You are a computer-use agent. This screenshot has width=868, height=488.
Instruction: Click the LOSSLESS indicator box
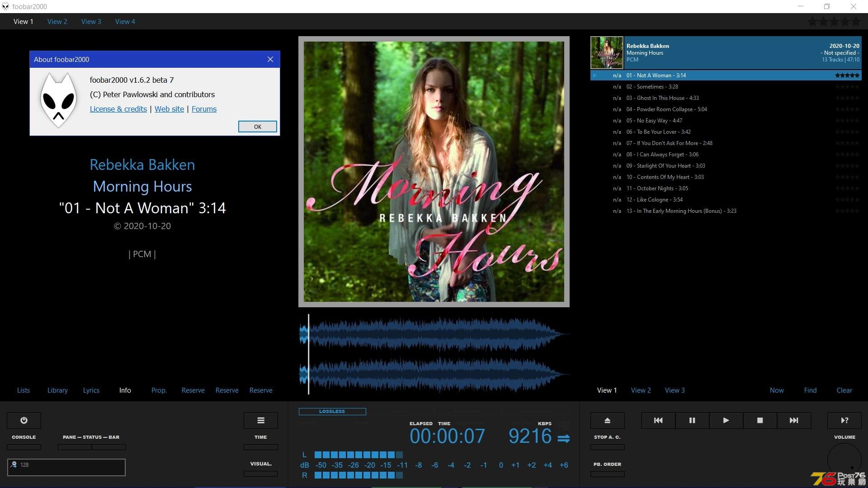(x=332, y=412)
